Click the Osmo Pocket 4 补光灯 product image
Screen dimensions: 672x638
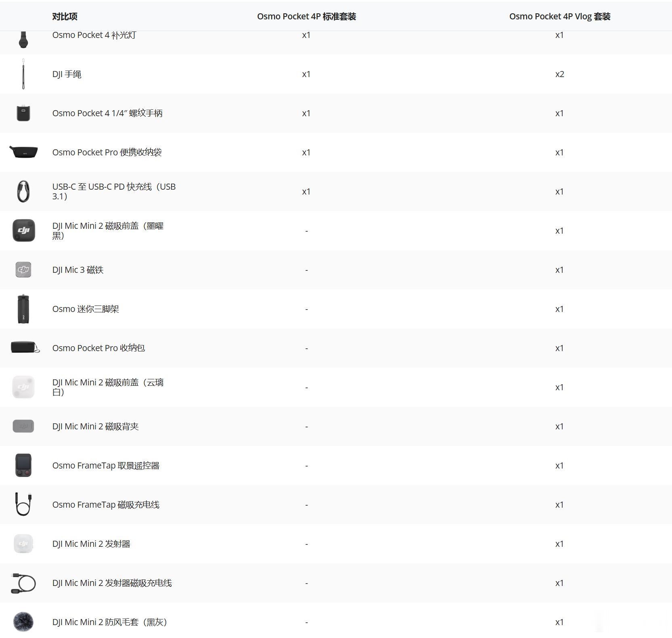point(23,40)
